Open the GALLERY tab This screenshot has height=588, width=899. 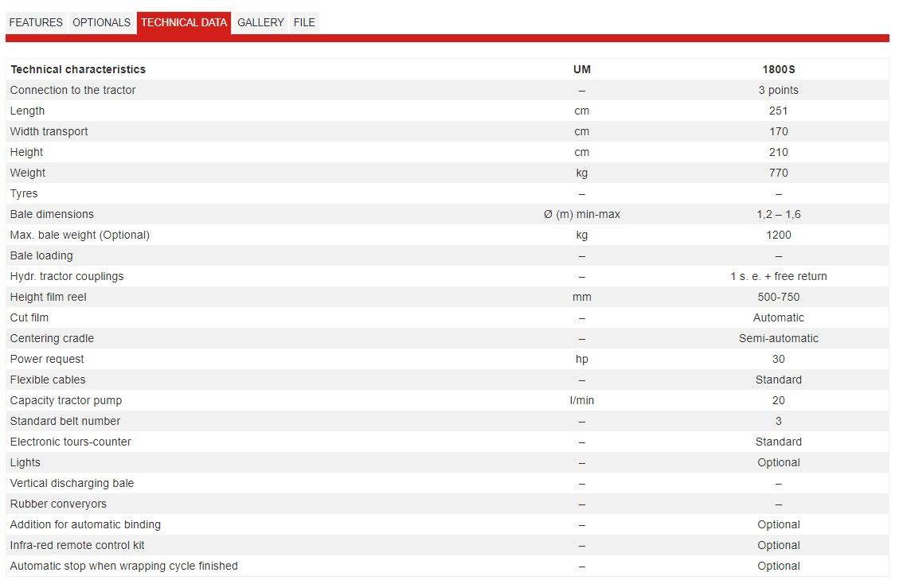(x=260, y=22)
